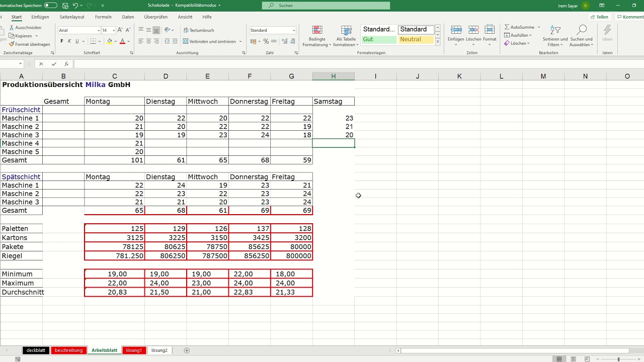The image size is (644, 362).
Task: Click the thousands separator 000 icon
Action: [x=274, y=41]
